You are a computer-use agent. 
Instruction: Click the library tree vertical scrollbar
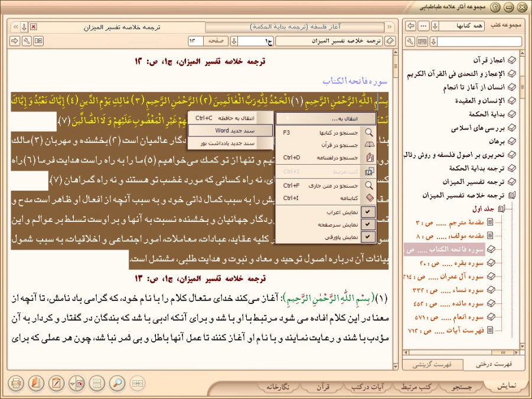pos(522,199)
